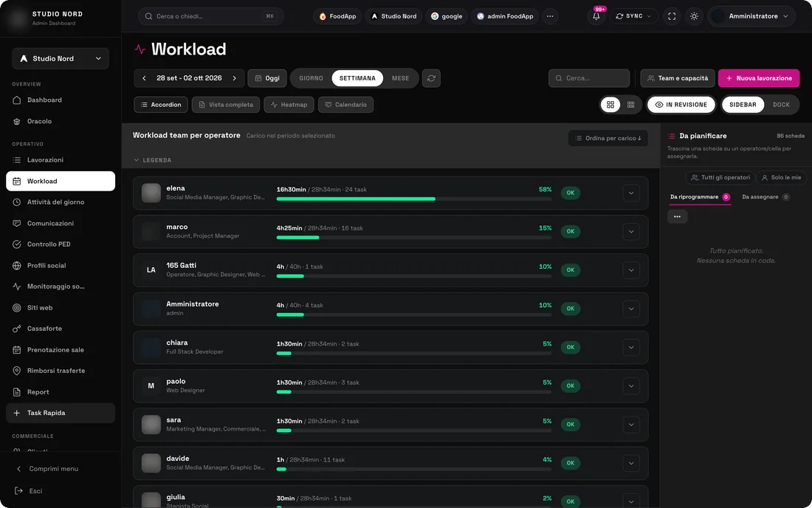Viewport: 812px width, 508px height.
Task: Open the Amministratore account menu
Action: click(x=751, y=16)
